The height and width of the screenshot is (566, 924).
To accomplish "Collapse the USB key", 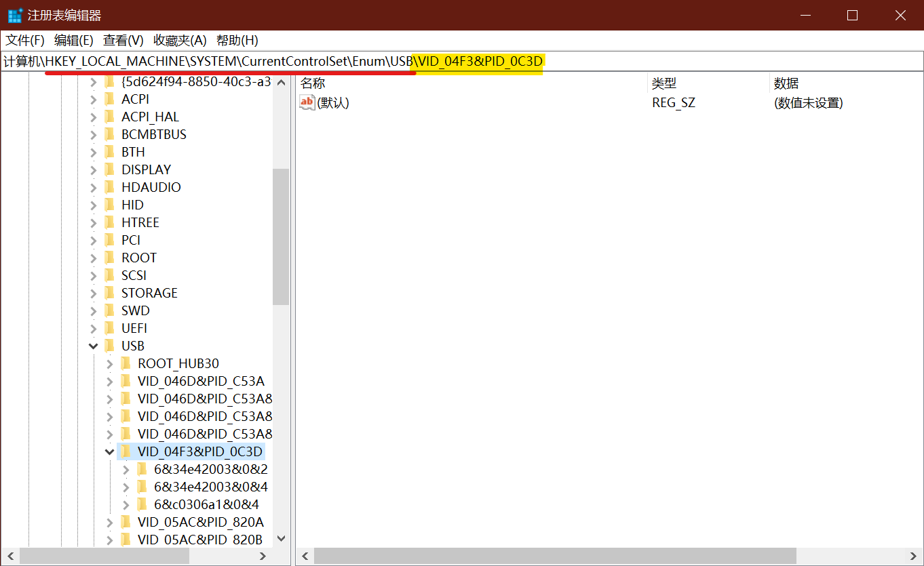I will pyautogui.click(x=94, y=346).
